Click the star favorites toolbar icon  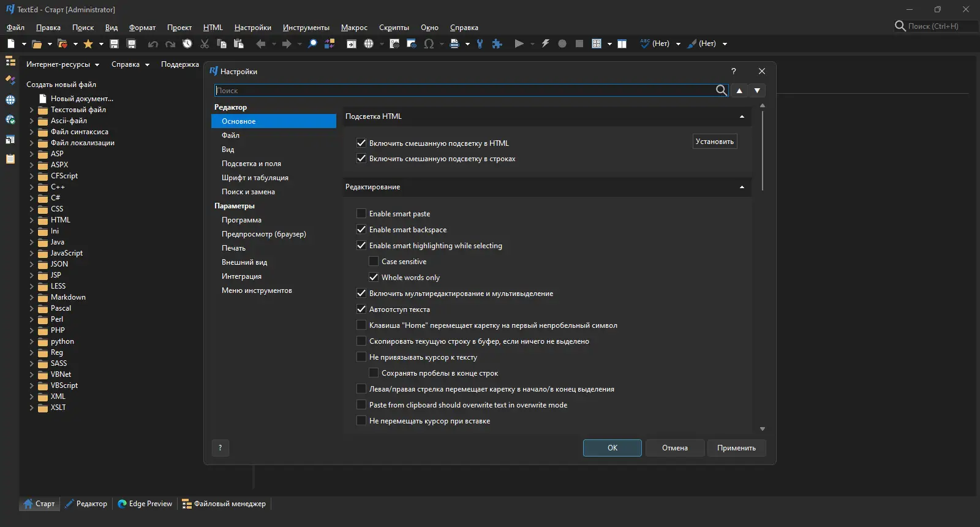click(88, 44)
